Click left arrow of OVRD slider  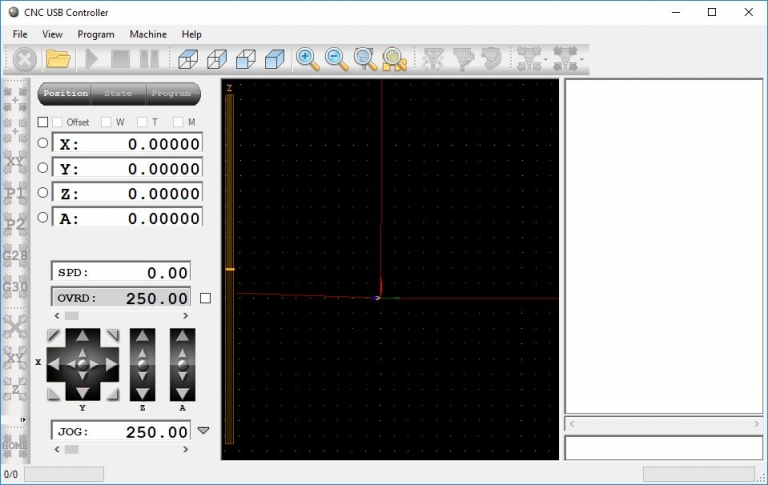(57, 316)
